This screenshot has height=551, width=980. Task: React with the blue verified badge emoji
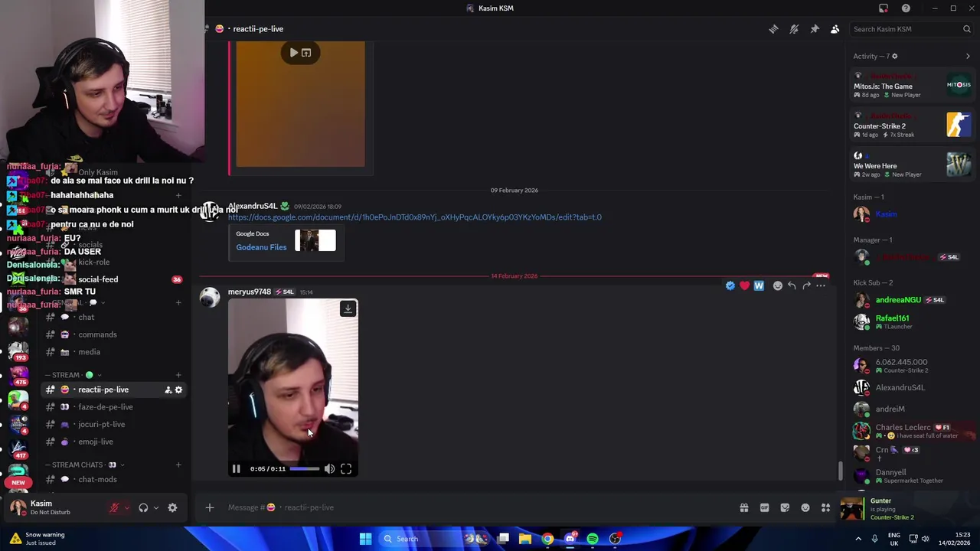click(x=730, y=285)
